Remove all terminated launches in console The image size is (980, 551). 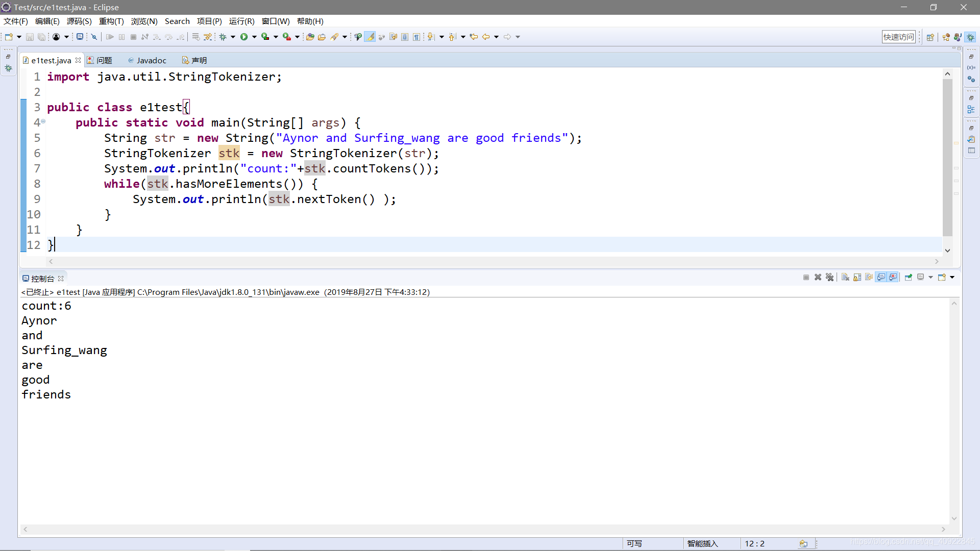click(830, 278)
